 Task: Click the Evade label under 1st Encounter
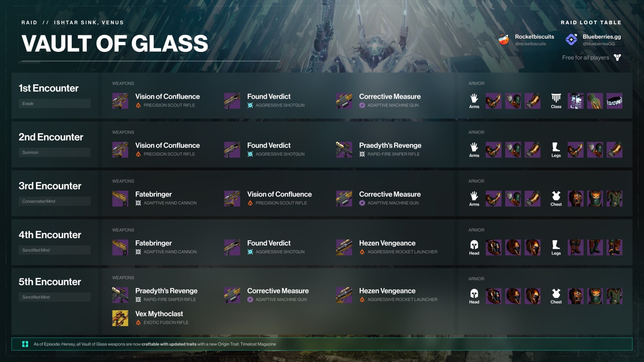tap(28, 104)
